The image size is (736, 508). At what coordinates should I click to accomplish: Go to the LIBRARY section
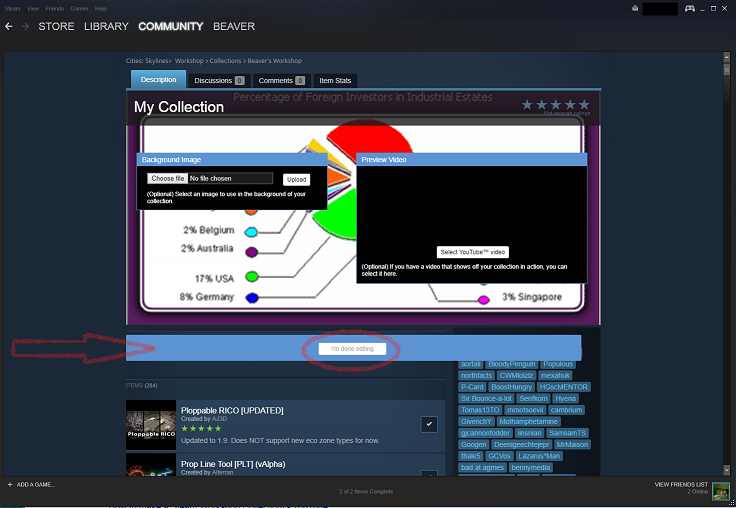106,26
